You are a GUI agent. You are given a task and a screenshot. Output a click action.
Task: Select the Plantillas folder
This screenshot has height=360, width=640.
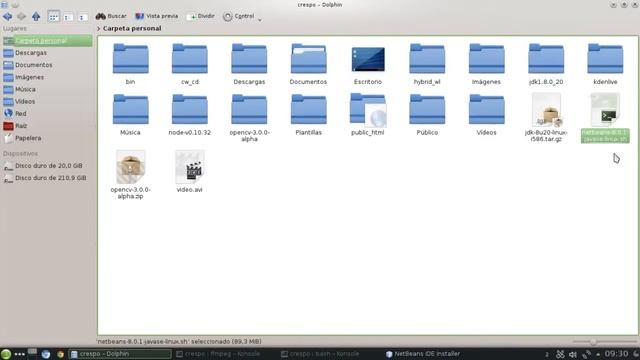309,109
